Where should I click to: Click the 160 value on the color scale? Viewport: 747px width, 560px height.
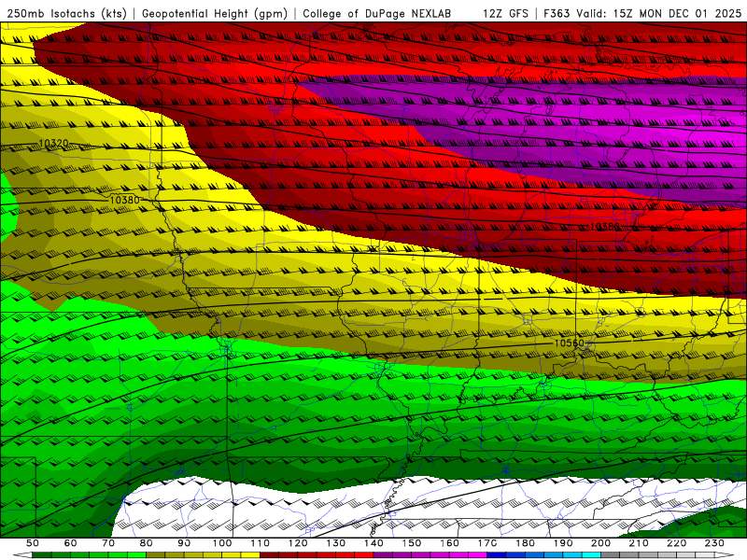[x=449, y=543]
